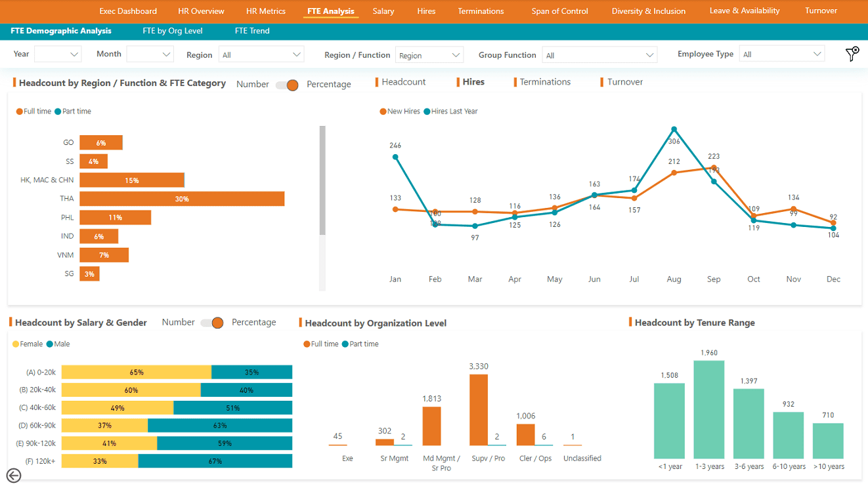Open the filters funnel icon top right

coord(852,55)
